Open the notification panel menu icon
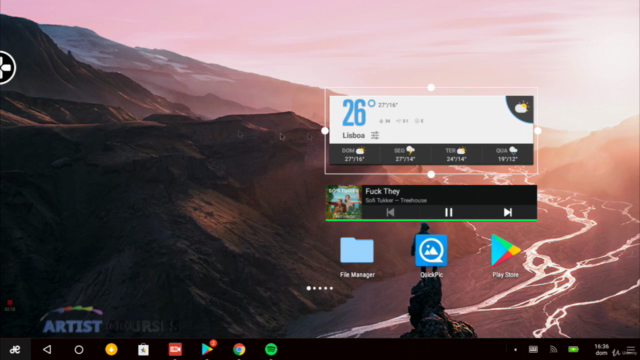The image size is (640, 360). (631, 350)
